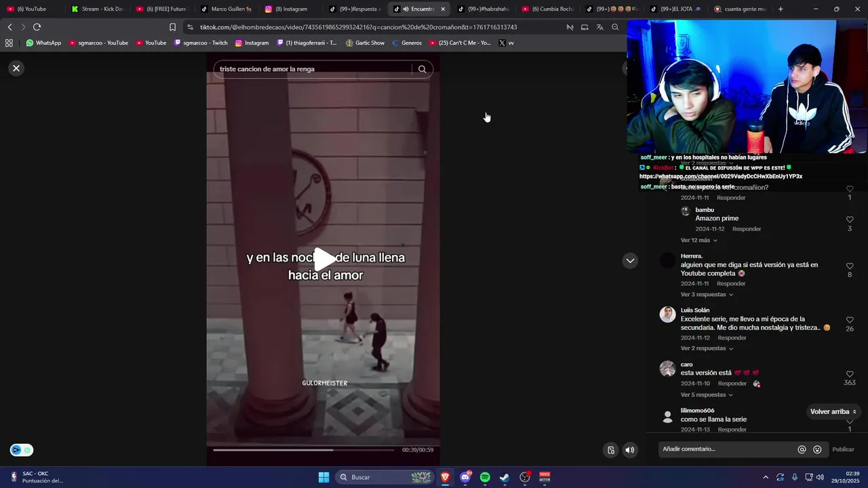Click the Publicar button
868x488 pixels.
[843, 449]
